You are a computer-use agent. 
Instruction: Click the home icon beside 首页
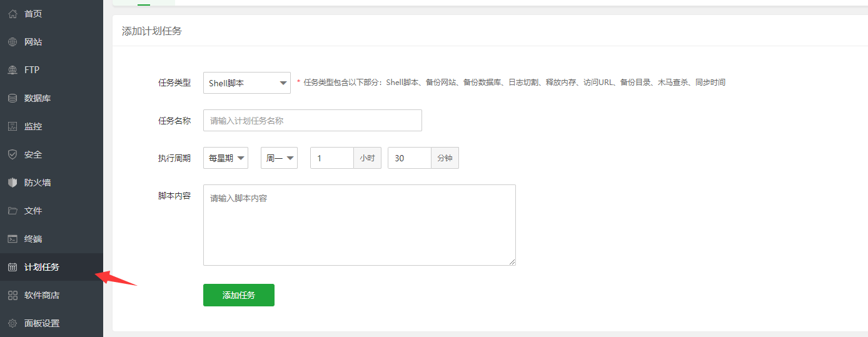pyautogui.click(x=13, y=14)
